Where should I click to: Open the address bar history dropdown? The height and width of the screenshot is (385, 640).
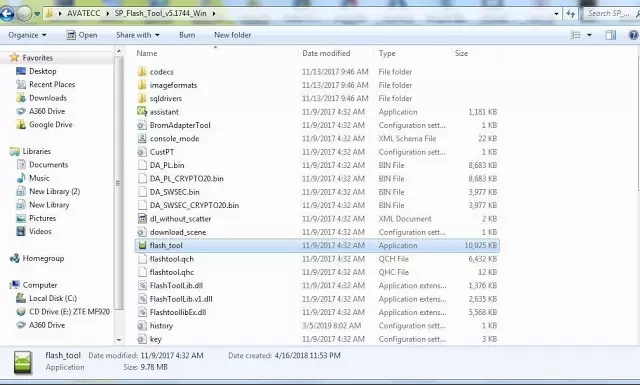556,13
